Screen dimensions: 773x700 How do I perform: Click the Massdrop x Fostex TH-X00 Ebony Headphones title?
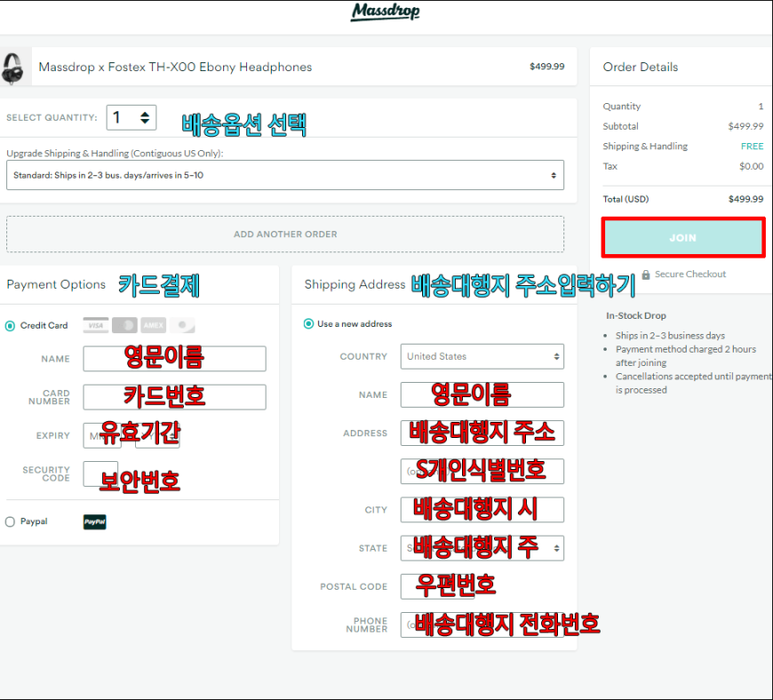tap(175, 67)
